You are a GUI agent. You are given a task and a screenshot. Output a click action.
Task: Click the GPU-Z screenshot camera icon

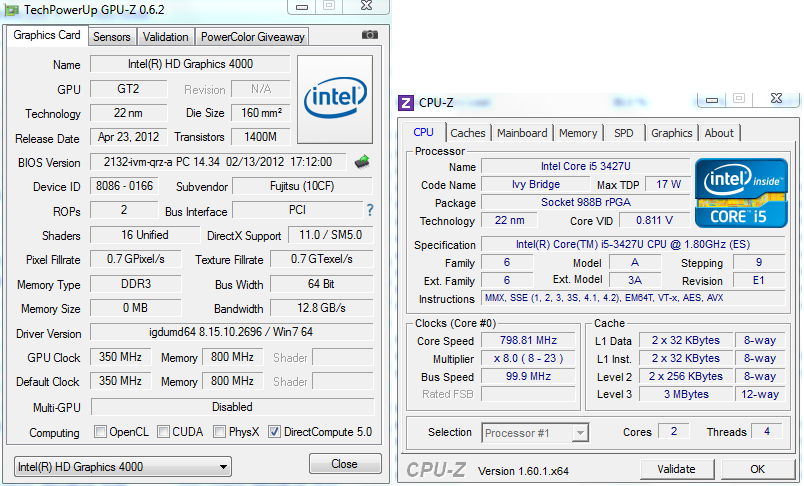pyautogui.click(x=370, y=35)
